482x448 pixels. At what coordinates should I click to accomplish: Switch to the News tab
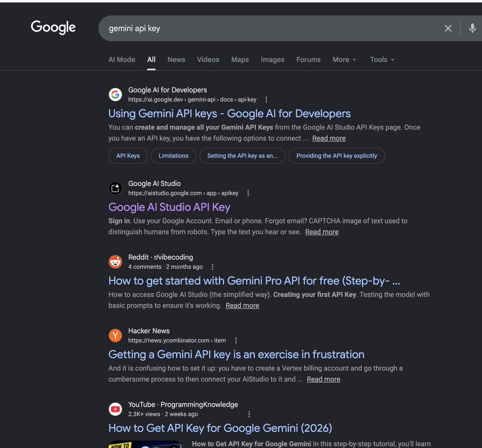click(x=176, y=59)
